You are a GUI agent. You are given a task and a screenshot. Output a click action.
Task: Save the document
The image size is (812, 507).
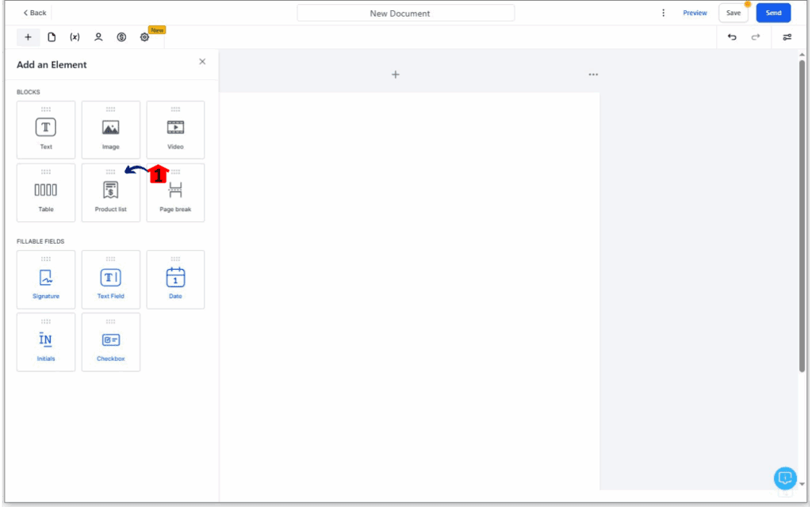(733, 13)
